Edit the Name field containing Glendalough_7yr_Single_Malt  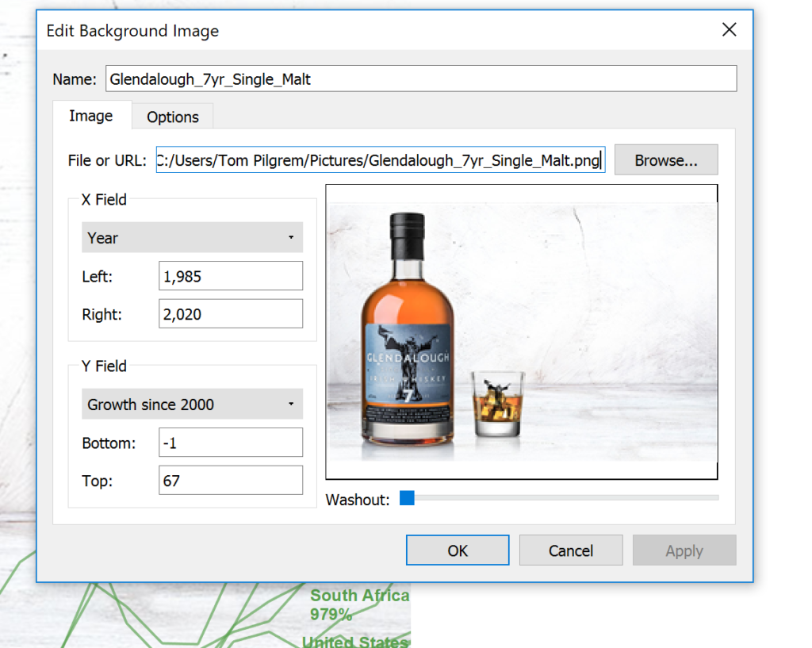tap(421, 79)
